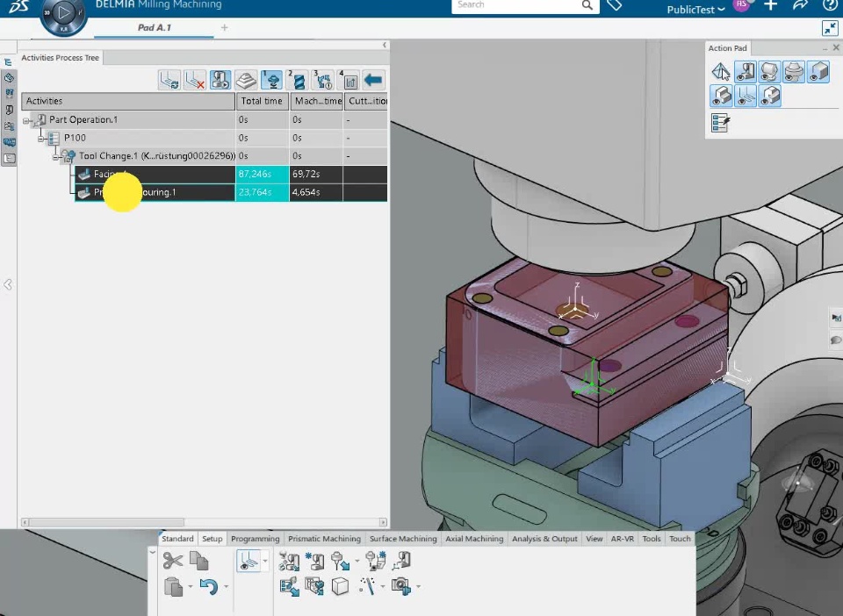
Task: Toggle stepped block visibility in Action Pad
Action: click(x=720, y=97)
